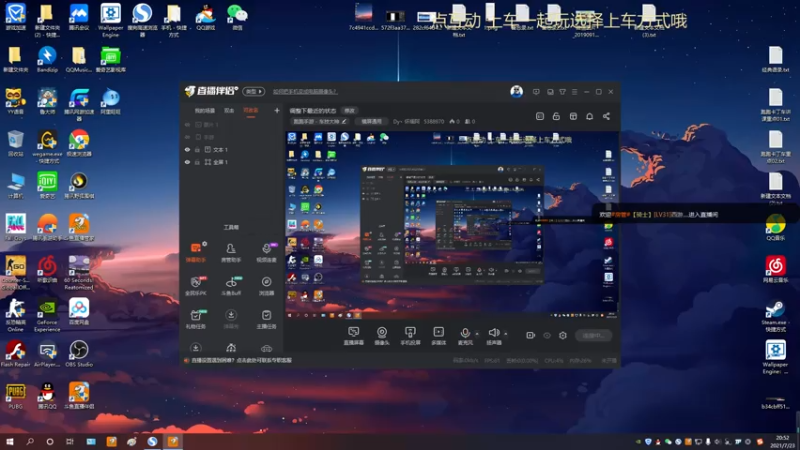Image resolution: width=800 pixels, height=450 pixels.
Task: Open the 全民乐PK tool
Action: click(195, 285)
